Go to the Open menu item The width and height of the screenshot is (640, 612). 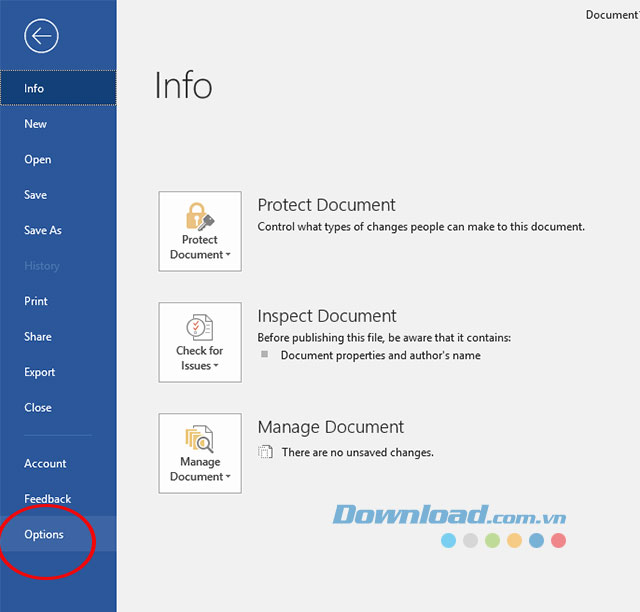[38, 159]
